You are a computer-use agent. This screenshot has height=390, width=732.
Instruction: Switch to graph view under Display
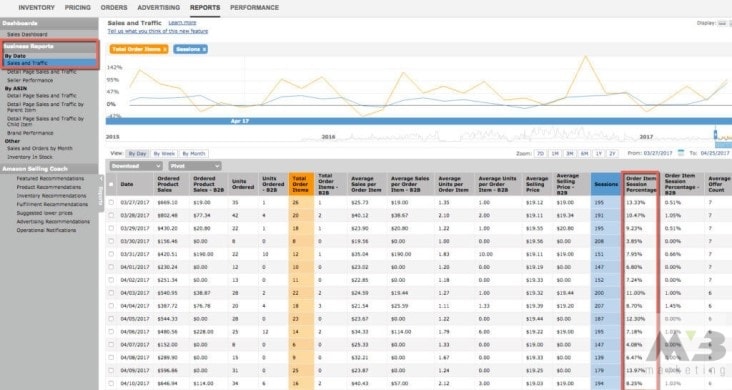pos(722,23)
